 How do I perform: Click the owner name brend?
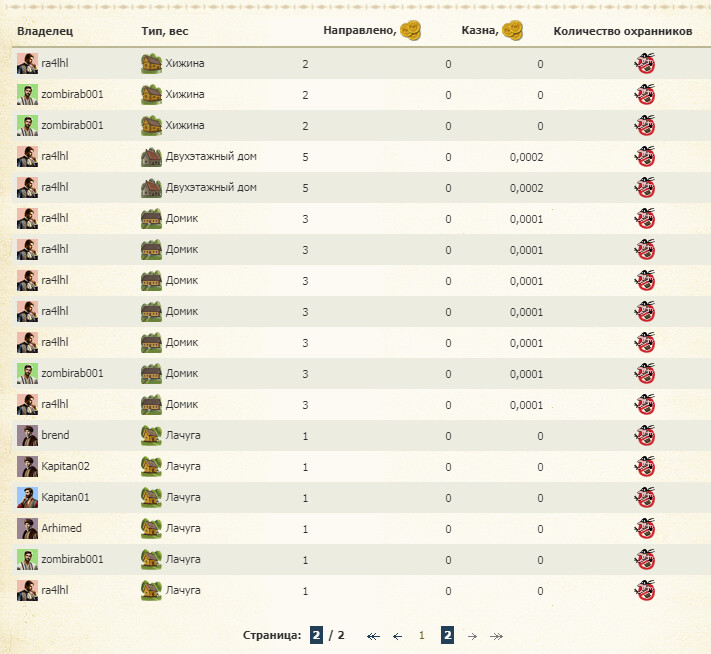(55, 436)
